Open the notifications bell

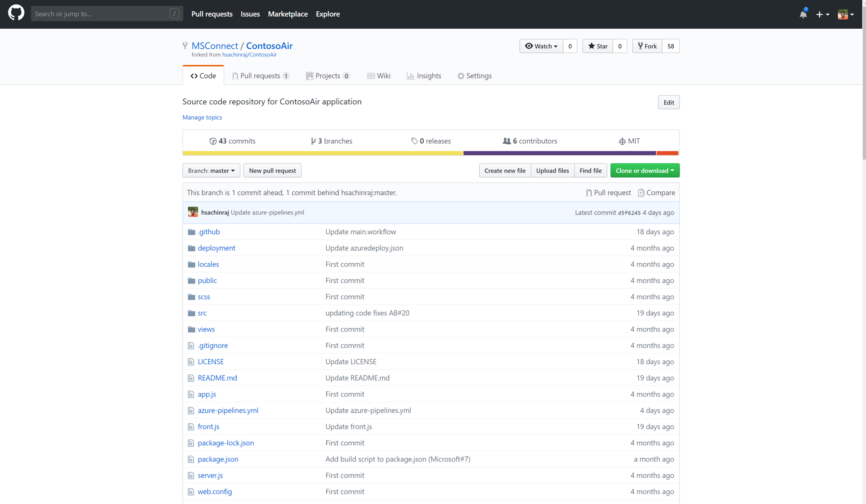(803, 14)
